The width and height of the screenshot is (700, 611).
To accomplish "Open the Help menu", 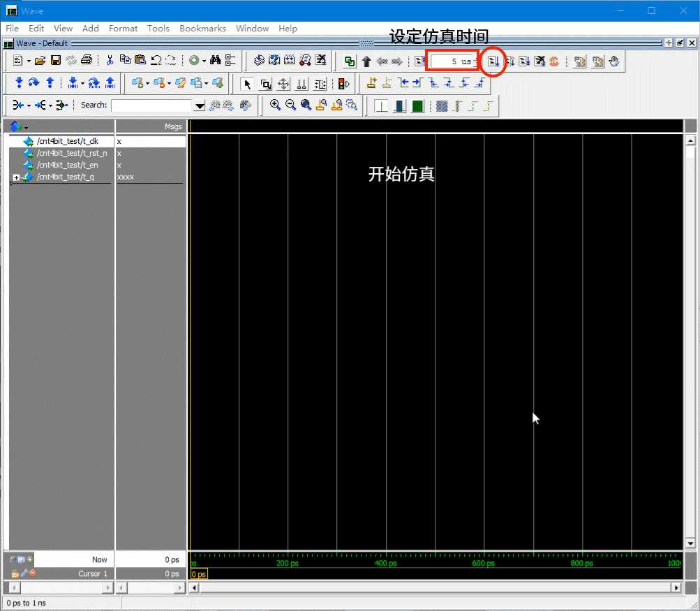I will [x=288, y=28].
